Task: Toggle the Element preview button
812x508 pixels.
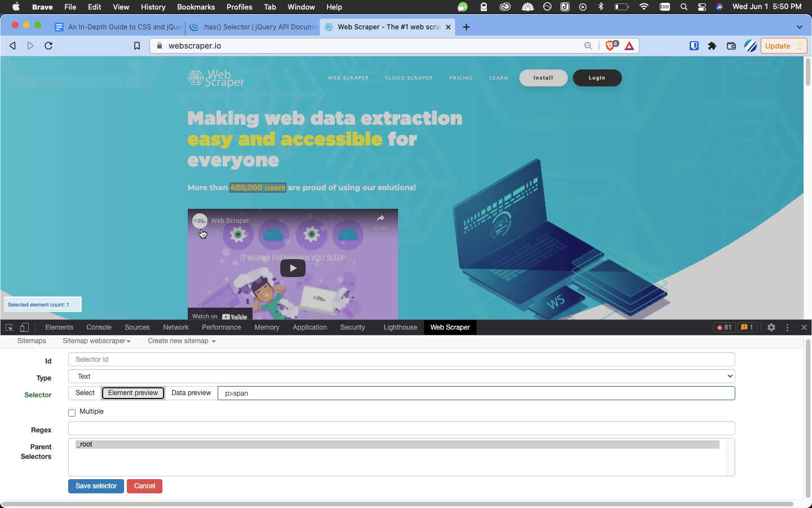Action: (133, 393)
